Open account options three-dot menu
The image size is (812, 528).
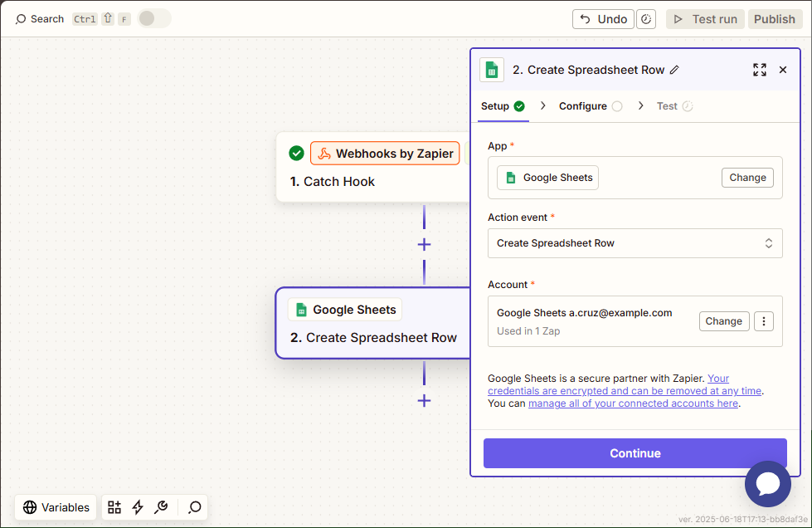(763, 321)
